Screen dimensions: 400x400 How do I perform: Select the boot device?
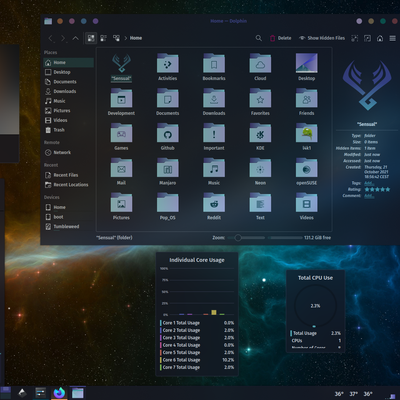(x=68, y=217)
